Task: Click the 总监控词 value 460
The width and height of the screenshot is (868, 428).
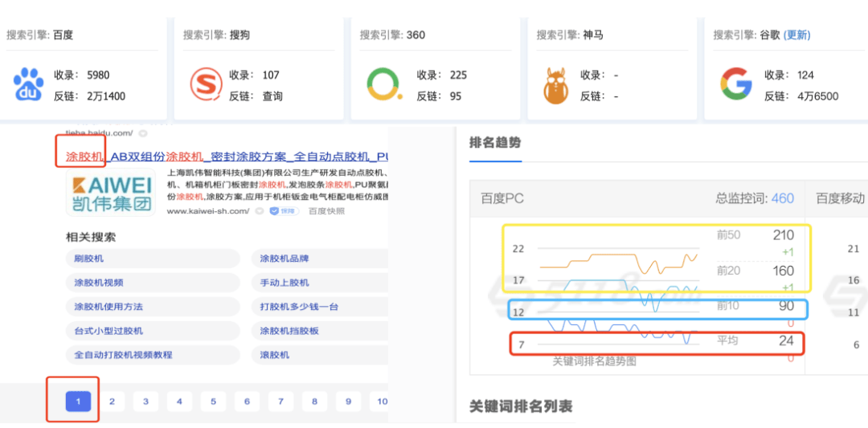Action: point(783,198)
